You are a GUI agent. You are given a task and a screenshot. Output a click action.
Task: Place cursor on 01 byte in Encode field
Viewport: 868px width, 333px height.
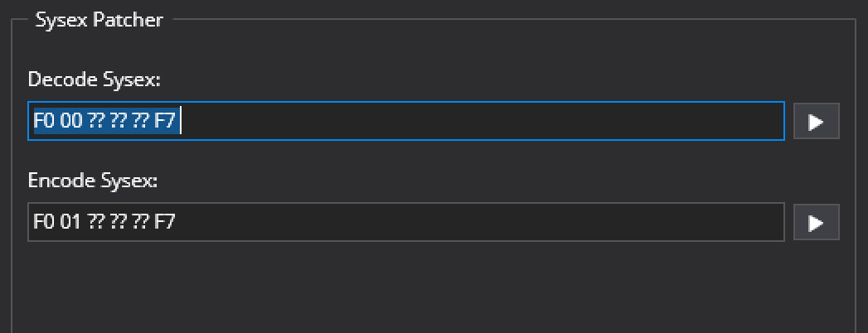coord(70,222)
